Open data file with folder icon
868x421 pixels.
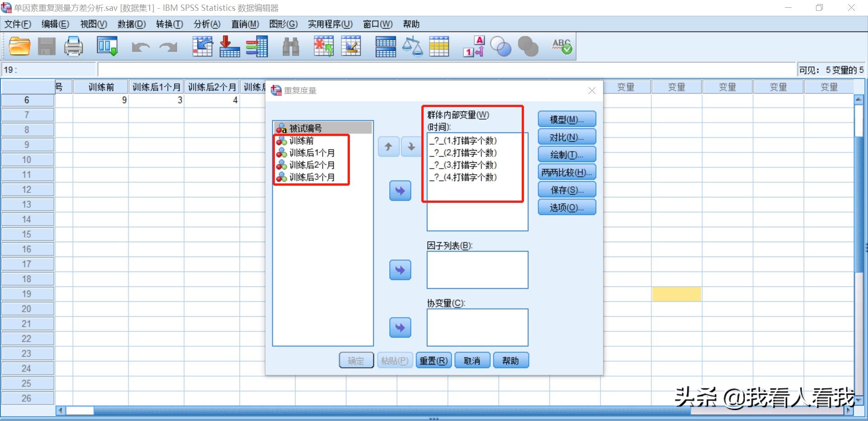pos(20,47)
